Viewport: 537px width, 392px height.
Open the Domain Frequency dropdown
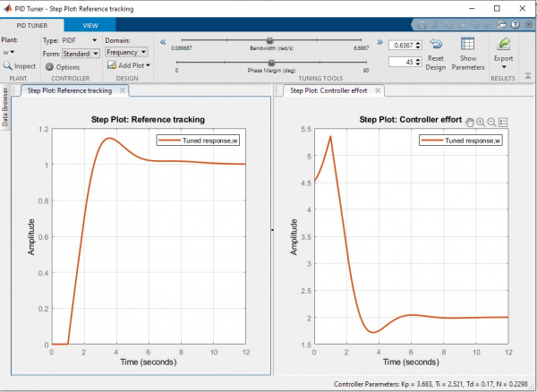point(126,53)
